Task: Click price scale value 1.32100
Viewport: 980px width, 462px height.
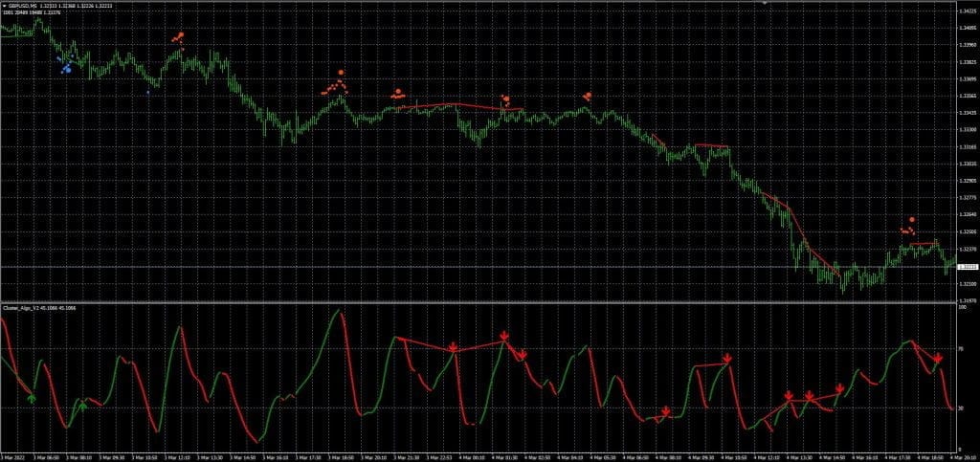Action: coord(969,283)
